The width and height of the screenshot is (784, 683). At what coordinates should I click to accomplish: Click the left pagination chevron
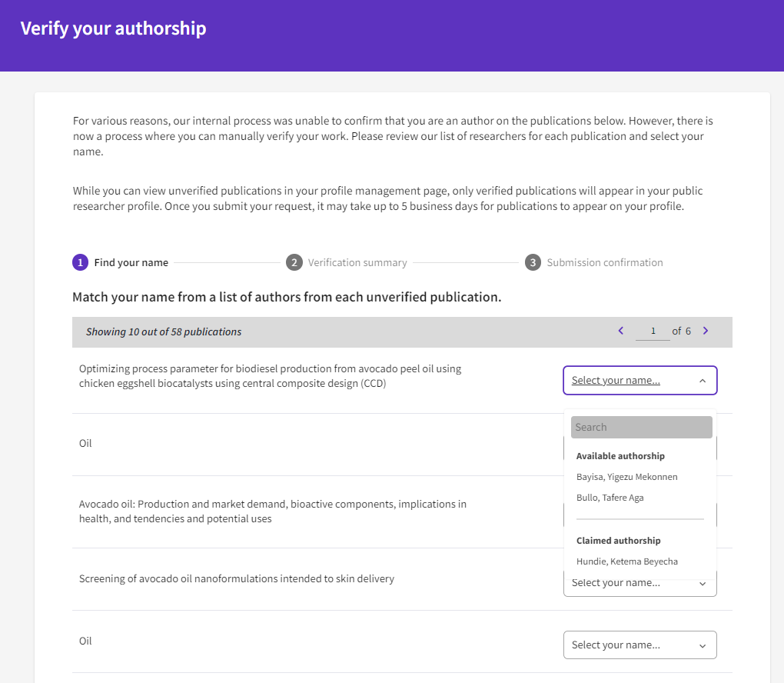(620, 331)
